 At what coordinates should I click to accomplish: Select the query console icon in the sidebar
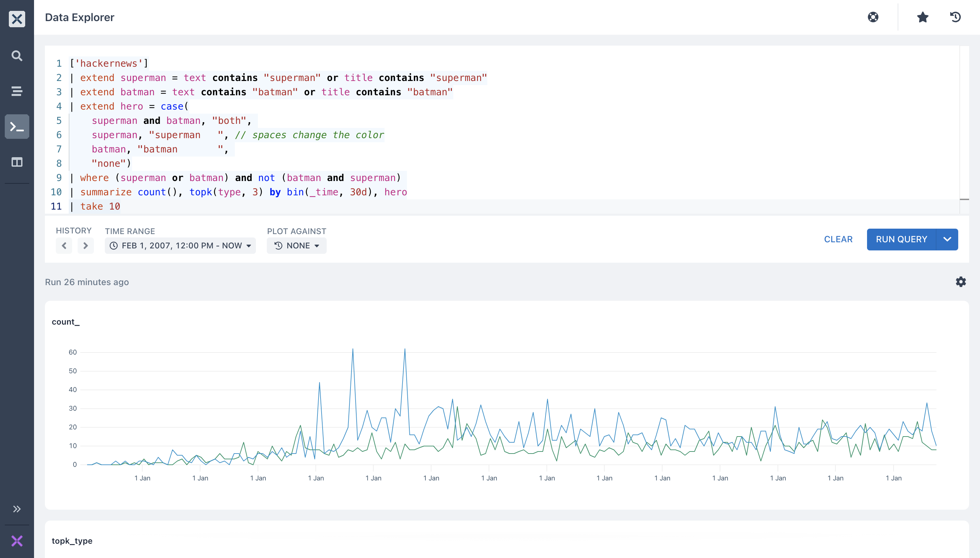[17, 127]
